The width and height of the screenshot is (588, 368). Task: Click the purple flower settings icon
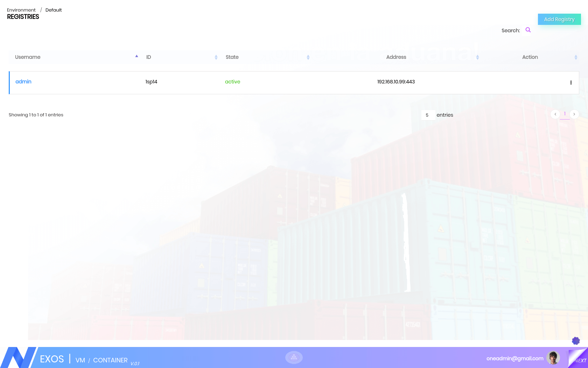coord(576,341)
